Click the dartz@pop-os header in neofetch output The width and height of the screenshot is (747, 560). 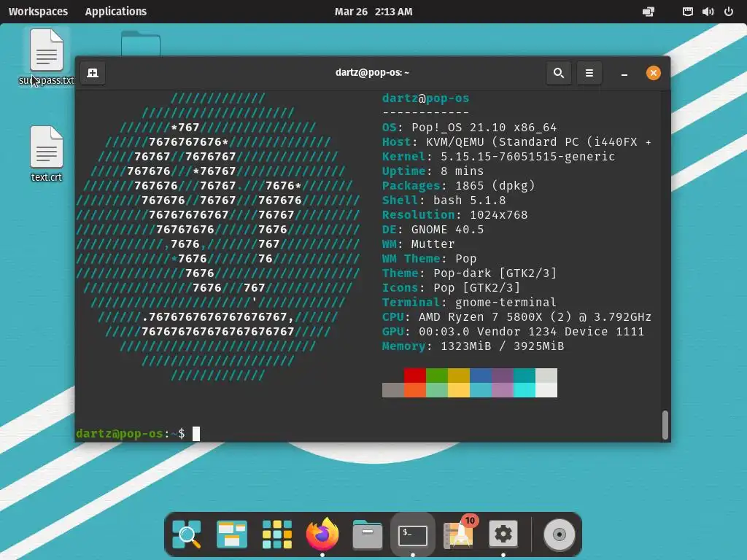pyautogui.click(x=425, y=98)
